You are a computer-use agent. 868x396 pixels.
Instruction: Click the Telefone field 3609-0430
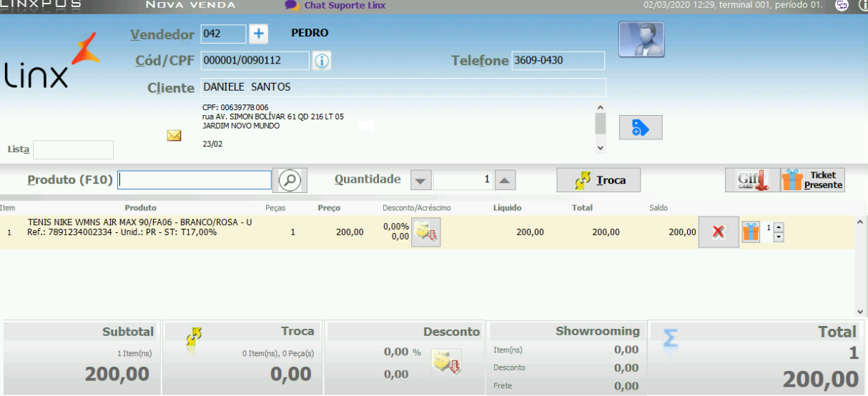(558, 61)
